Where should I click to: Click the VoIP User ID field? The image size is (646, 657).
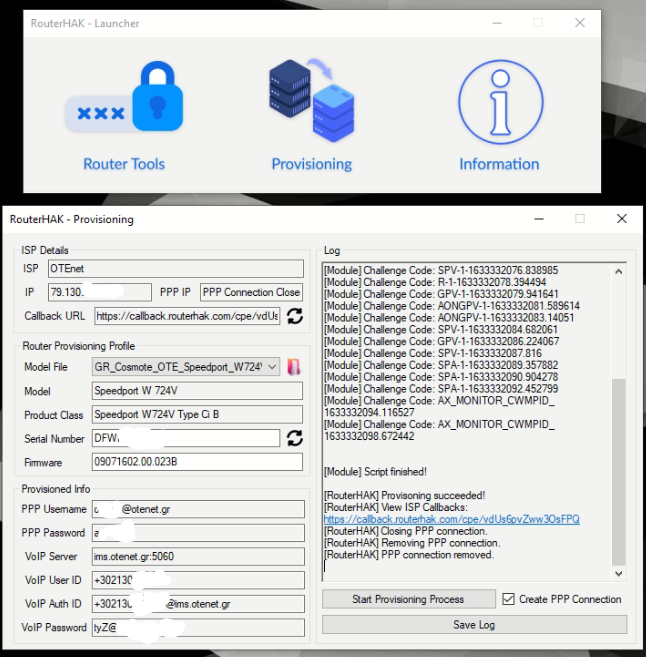(x=198, y=580)
